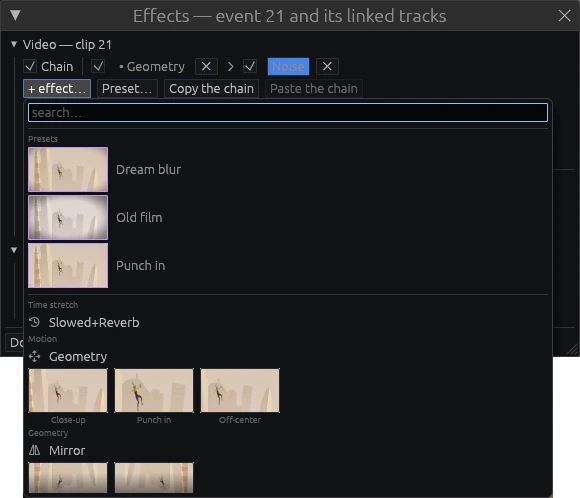580x498 pixels.
Task: Choose the Dream blur preset thumbnail
Action: [x=68, y=169]
